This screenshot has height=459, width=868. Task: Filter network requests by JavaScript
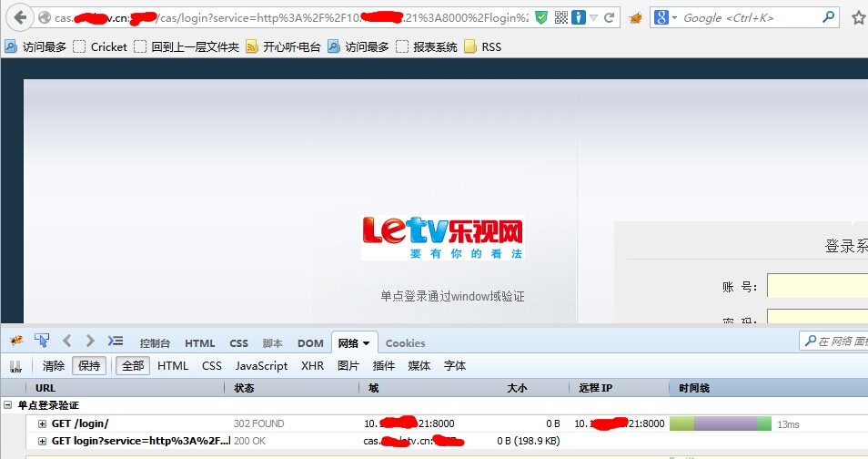pos(261,366)
